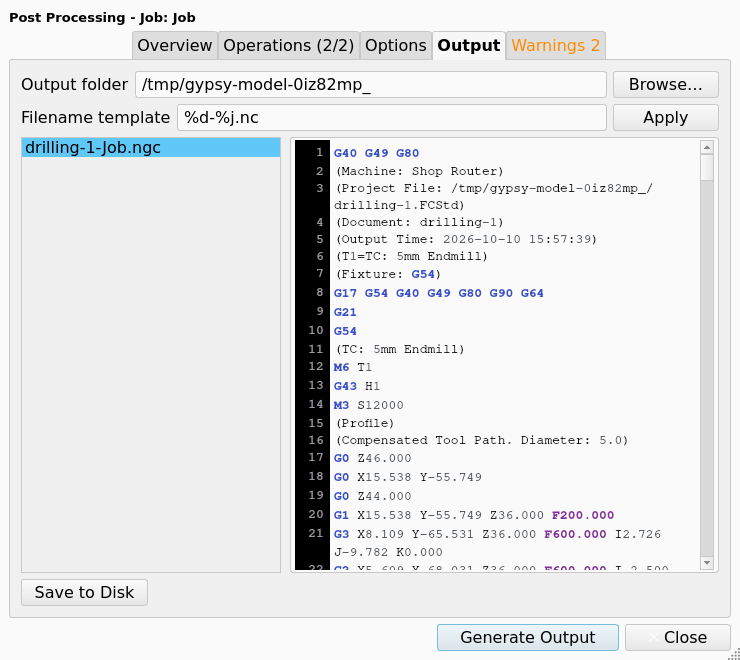Apply the filename template

point(665,118)
